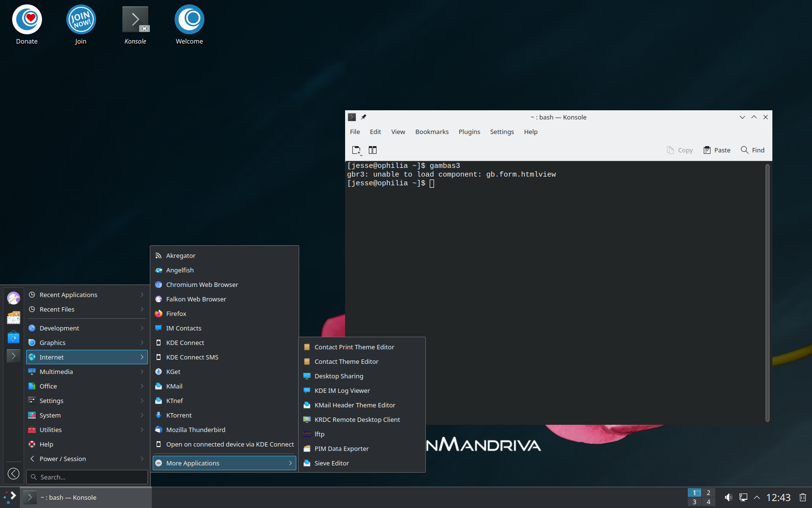
Task: Expand the Utilities category
Action: coord(87,430)
